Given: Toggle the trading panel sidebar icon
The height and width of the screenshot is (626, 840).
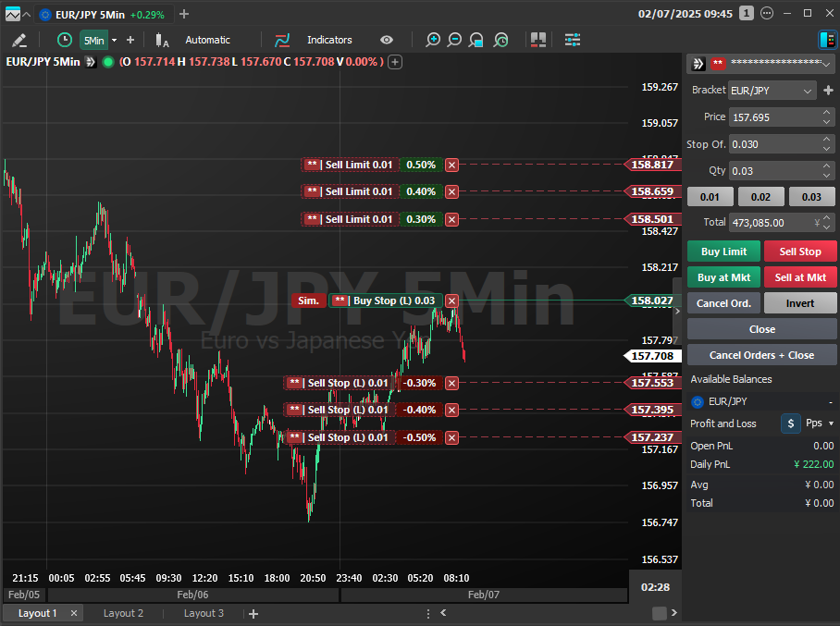Looking at the screenshot, I should click(x=827, y=40).
